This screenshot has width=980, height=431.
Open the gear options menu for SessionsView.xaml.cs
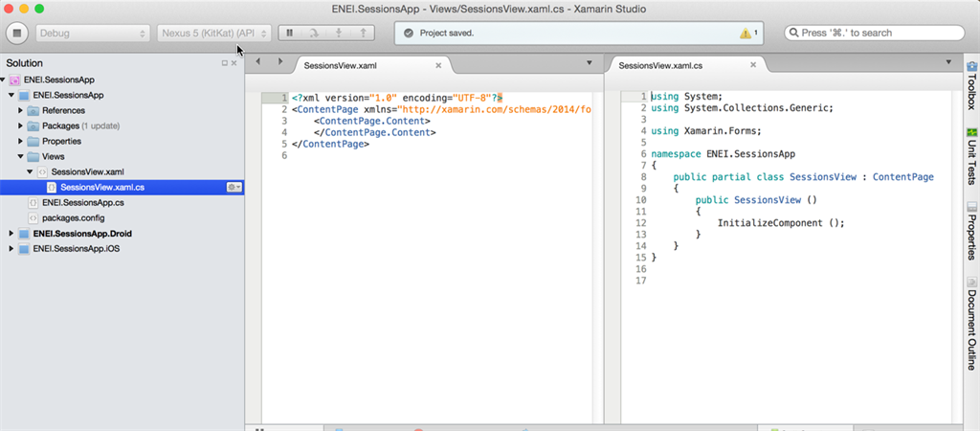click(234, 187)
